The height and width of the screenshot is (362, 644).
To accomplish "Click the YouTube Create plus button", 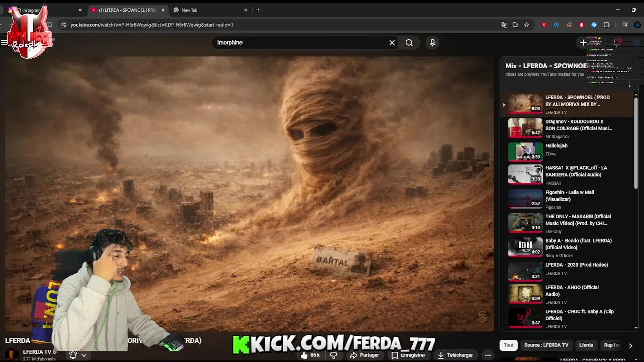I will click(584, 43).
